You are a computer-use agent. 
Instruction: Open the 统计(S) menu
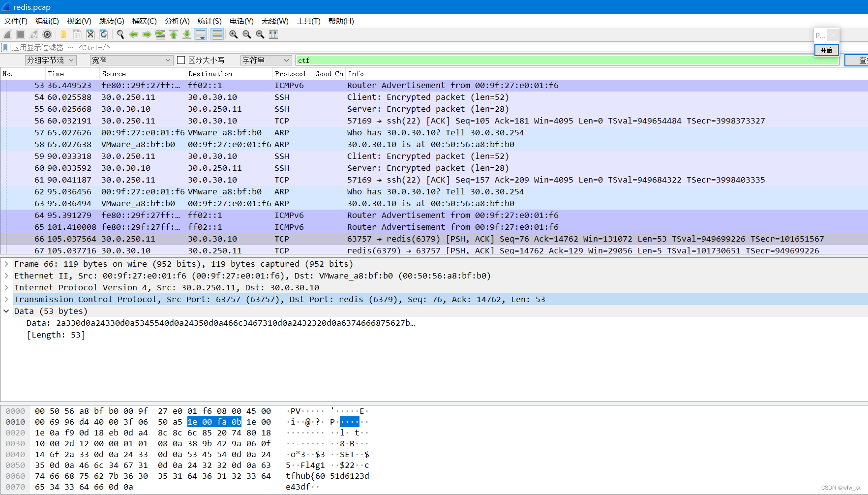point(210,21)
